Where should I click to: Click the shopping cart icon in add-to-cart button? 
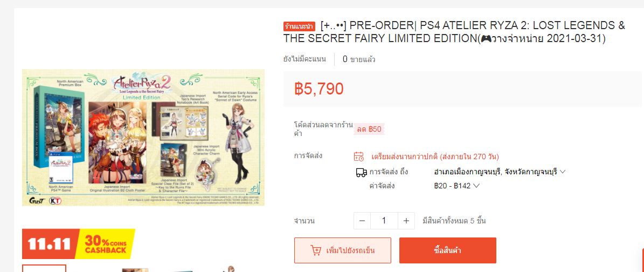[x=316, y=250]
